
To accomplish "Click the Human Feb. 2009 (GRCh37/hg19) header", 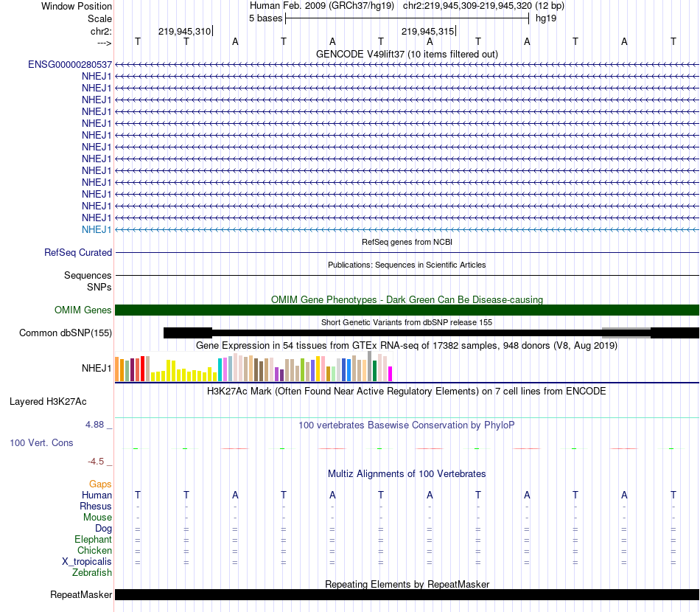I will pos(322,6).
